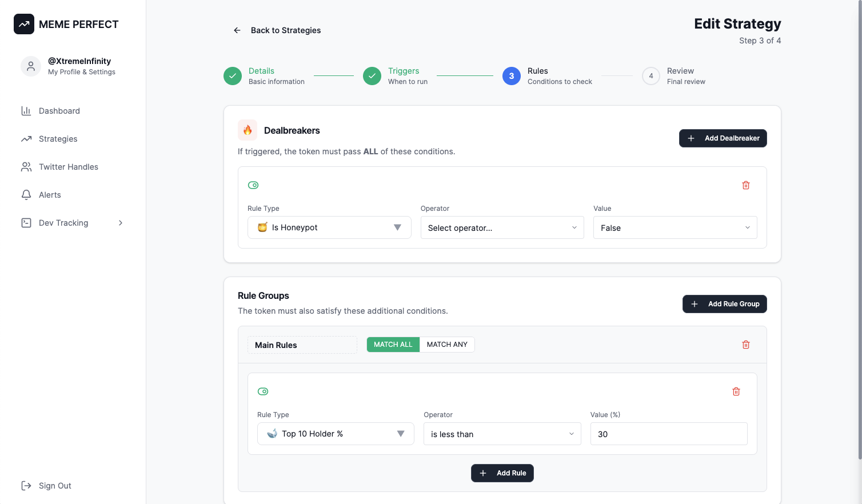Viewport: 862px width, 504px height.
Task: Open the Dashboard from the sidebar
Action: click(26, 111)
